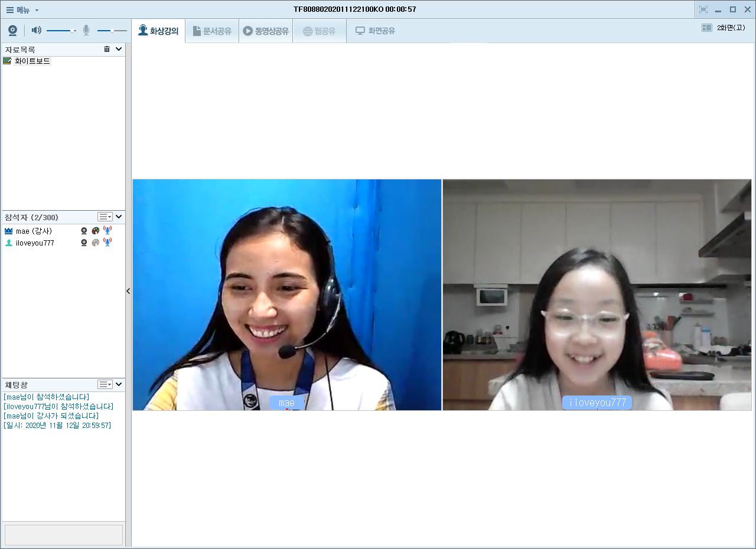The height and width of the screenshot is (549, 756).
Task: Click webcam icon next to mae
Action: pos(84,231)
